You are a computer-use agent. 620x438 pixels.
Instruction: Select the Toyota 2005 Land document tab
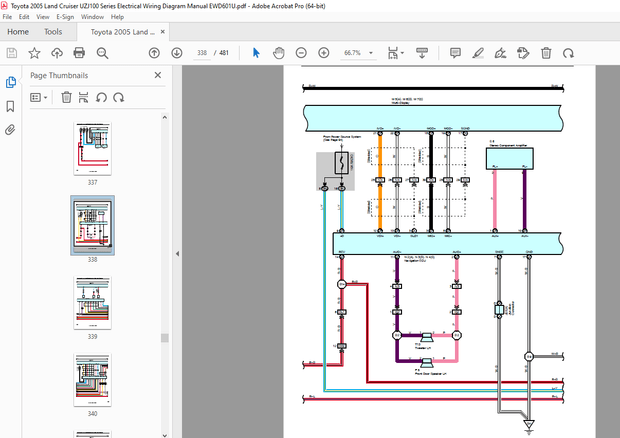tap(123, 32)
